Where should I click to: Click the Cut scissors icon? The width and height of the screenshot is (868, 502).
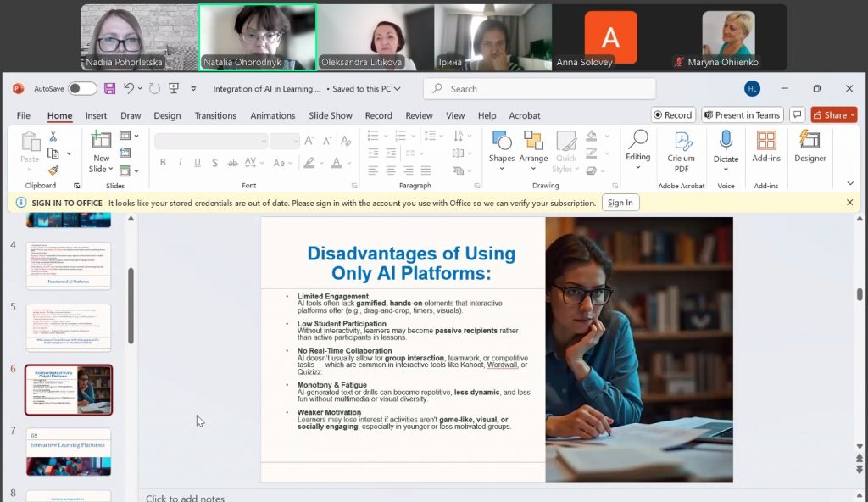point(53,137)
